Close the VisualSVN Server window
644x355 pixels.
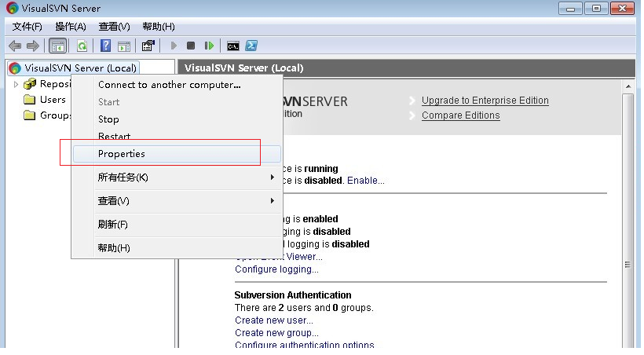click(x=623, y=8)
